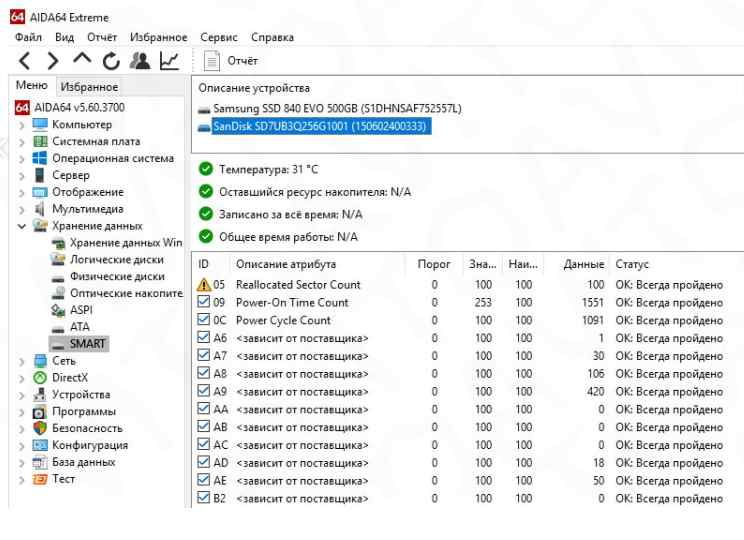Viewport: 744px width, 540px height.
Task: Expand the Сеть tree node
Action: click(x=22, y=362)
